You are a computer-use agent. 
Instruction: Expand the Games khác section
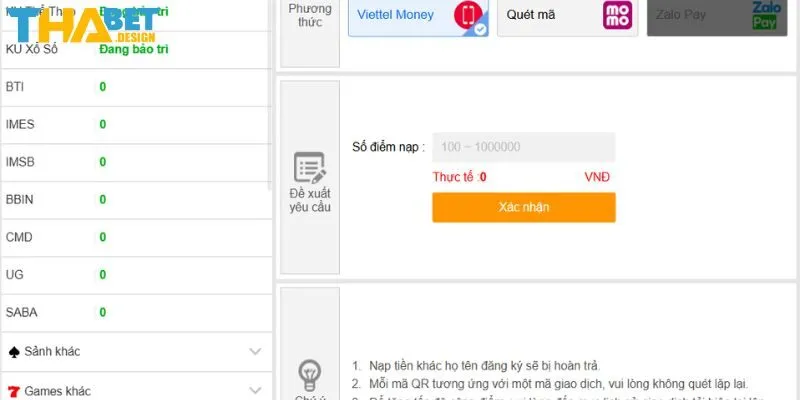pos(255,389)
